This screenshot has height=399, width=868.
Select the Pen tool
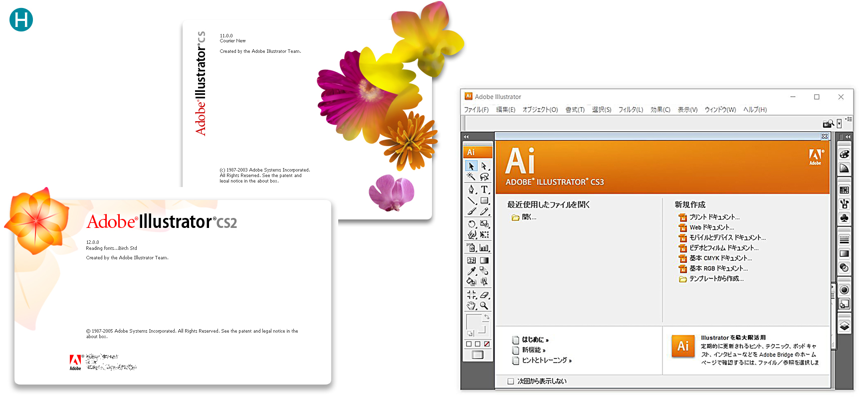coord(471,190)
